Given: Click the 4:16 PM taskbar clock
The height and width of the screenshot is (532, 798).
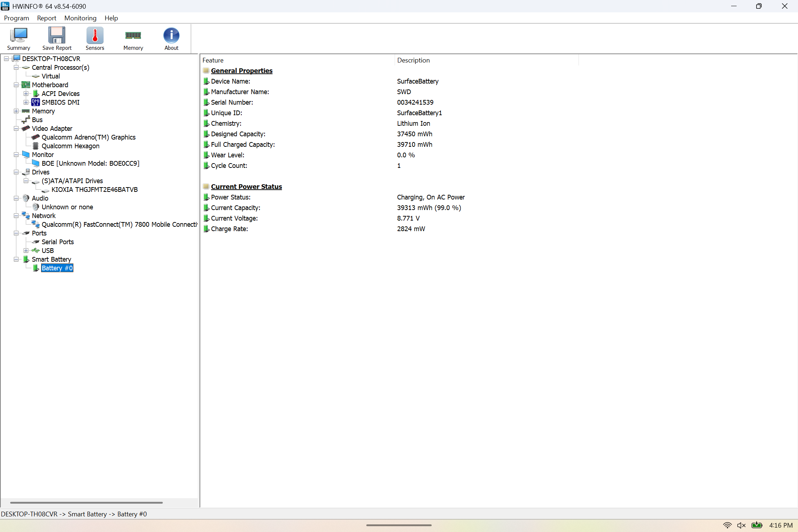Looking at the screenshot, I should 781,525.
